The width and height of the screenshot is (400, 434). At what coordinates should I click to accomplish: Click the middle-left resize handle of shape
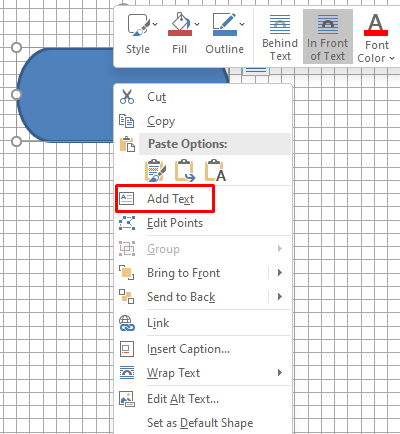(16, 94)
